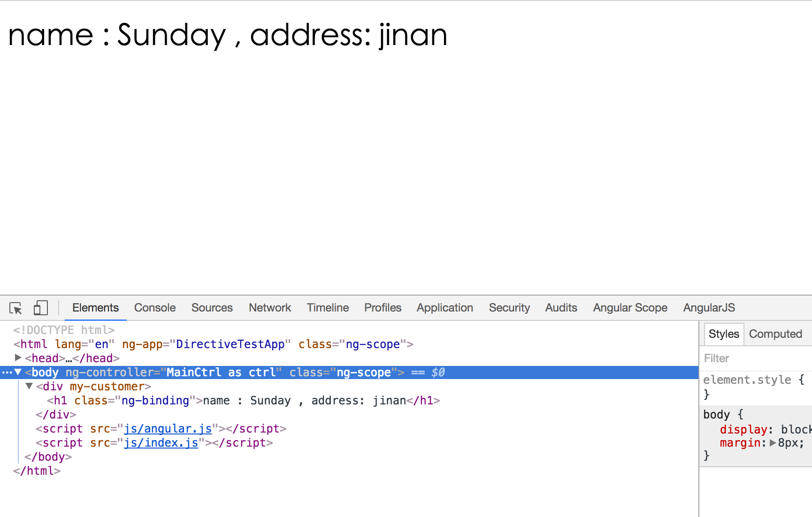812x517 pixels.
Task: Select the html lang="en" element row
Action: pos(214,344)
